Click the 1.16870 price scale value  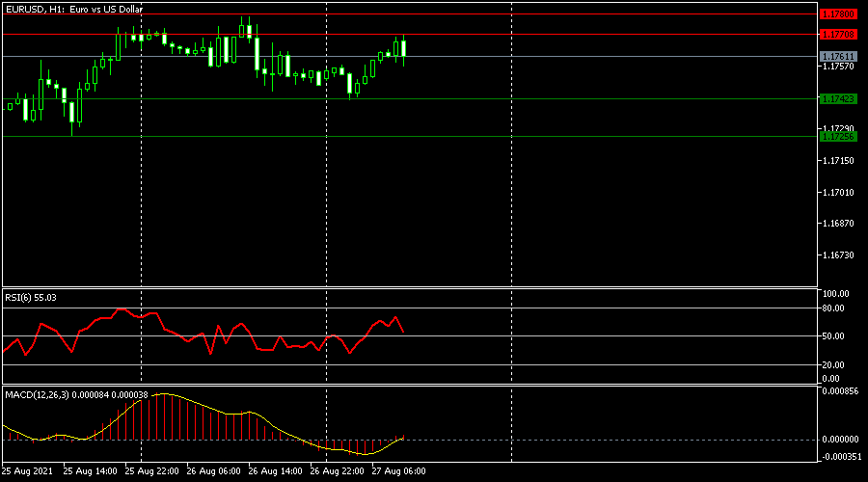coord(838,223)
